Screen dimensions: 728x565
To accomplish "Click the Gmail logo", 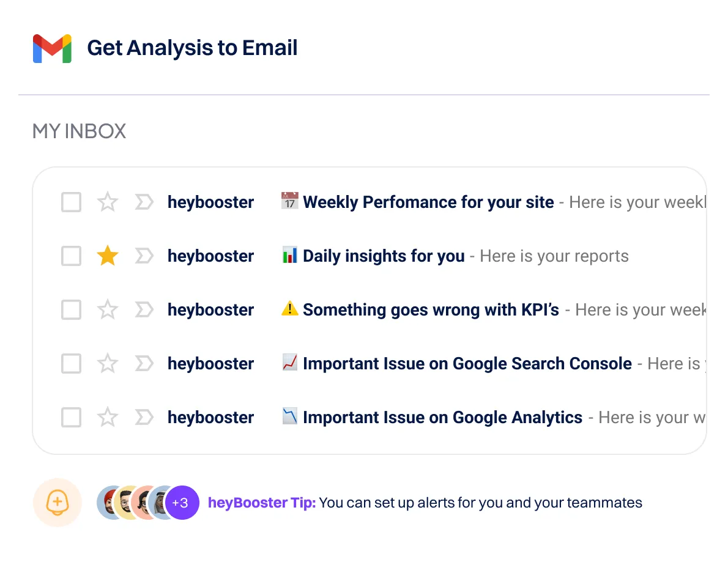I will 51,48.
